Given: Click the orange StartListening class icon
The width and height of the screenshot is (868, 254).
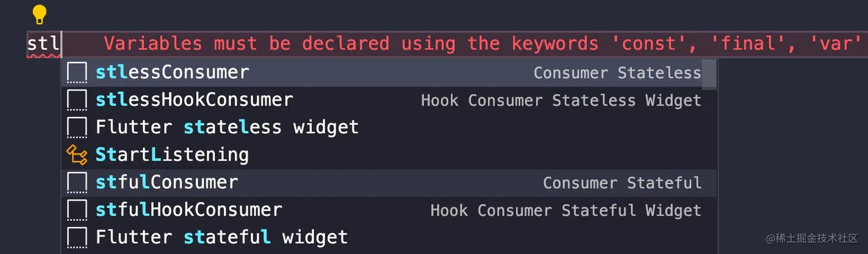Looking at the screenshot, I should (x=77, y=155).
